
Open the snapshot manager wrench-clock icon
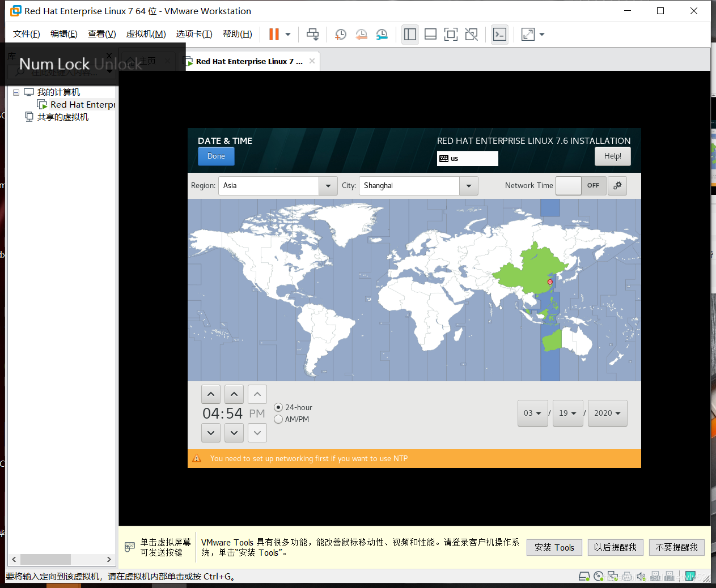[x=382, y=35]
